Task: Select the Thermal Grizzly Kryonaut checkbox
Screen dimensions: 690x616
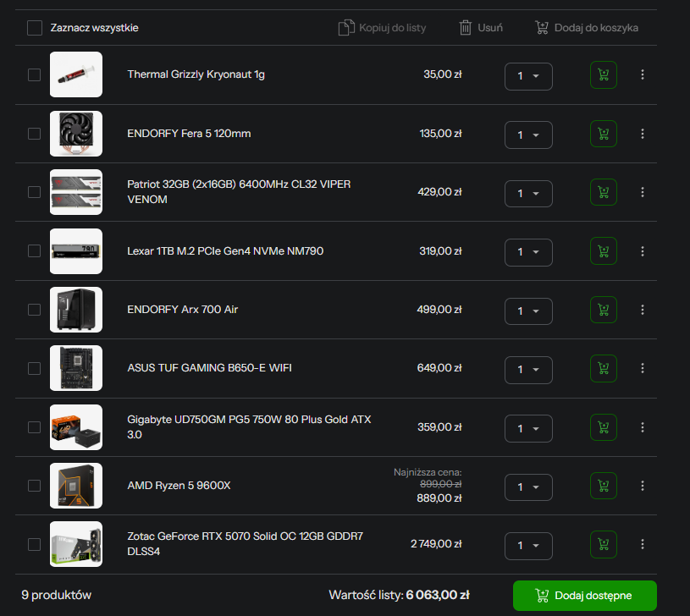Action: [x=35, y=74]
